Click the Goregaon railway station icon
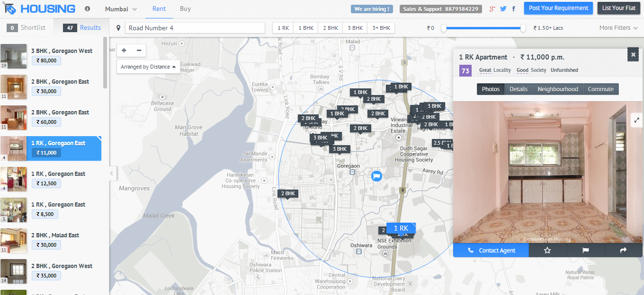This screenshot has height=295, width=644. pyautogui.click(x=352, y=172)
